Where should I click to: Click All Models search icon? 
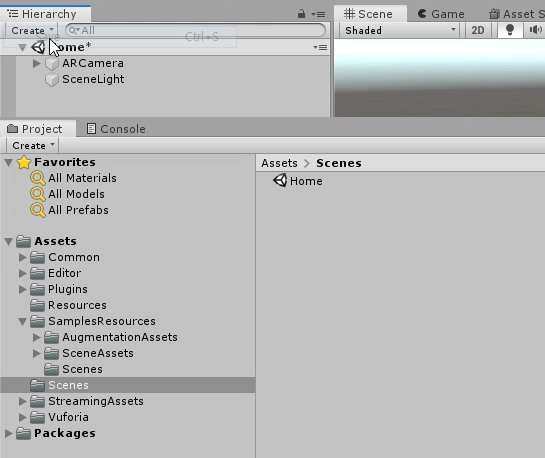(38, 194)
